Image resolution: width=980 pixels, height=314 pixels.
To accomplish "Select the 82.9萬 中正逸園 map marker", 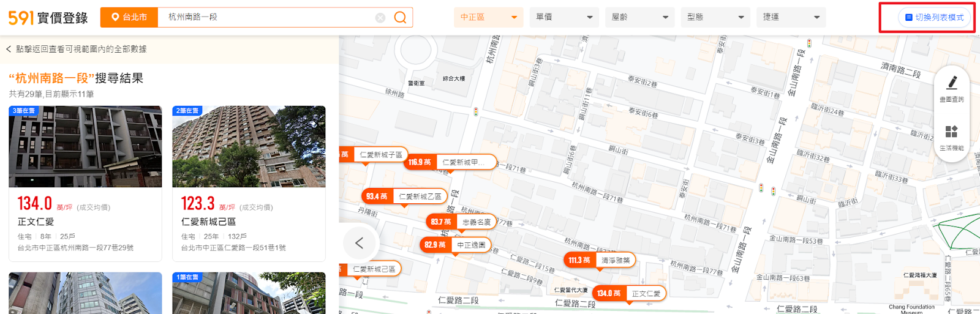I will [456, 245].
